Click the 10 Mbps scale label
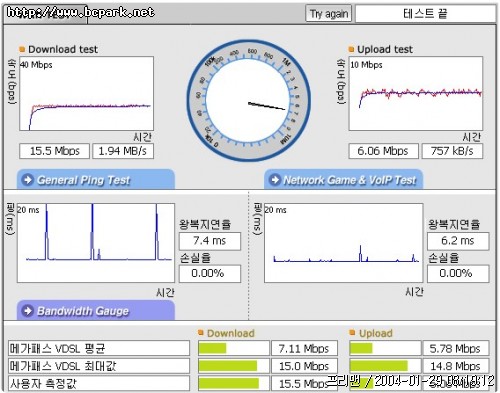500x393 pixels. [366, 65]
